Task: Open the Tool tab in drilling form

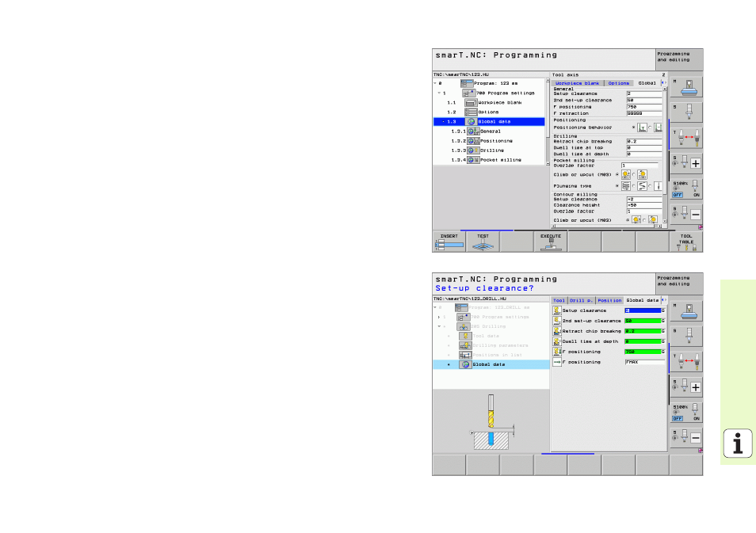Action: click(559, 300)
